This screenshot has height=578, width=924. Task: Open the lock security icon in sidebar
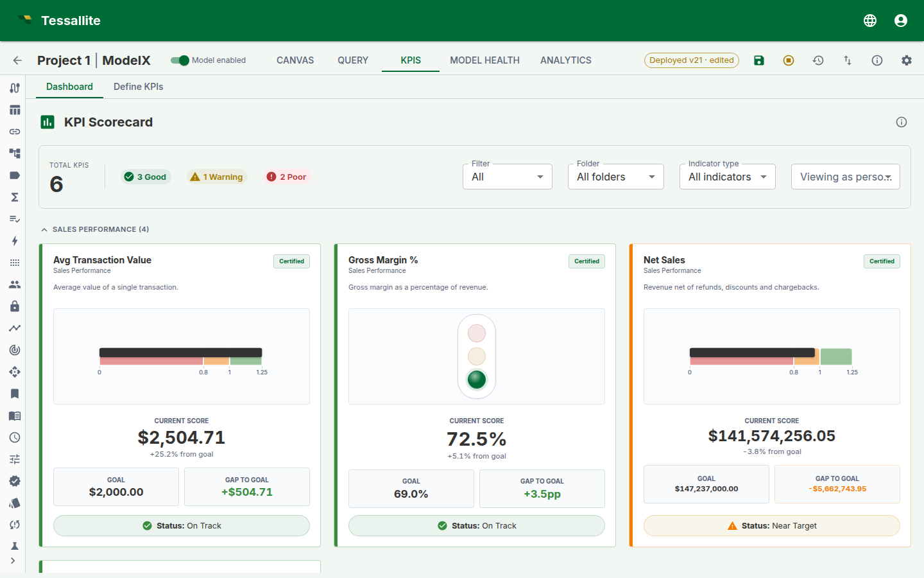15,306
